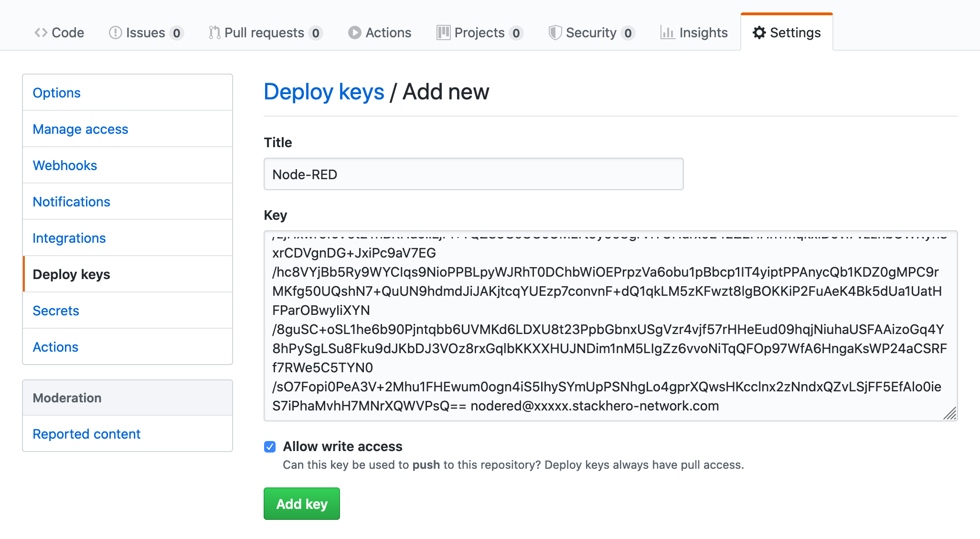Click the Issues exclamation icon
Viewport: 980px width, 539px height.
(116, 32)
